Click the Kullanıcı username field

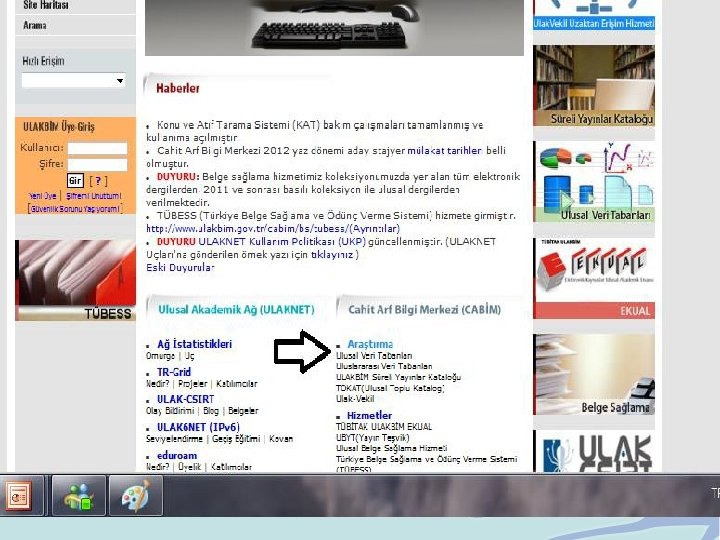(97, 148)
